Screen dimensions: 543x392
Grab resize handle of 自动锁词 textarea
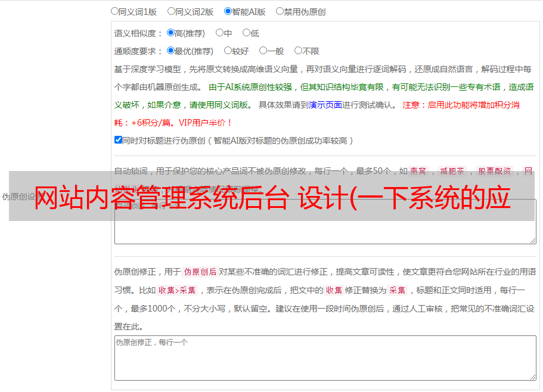coord(533,241)
